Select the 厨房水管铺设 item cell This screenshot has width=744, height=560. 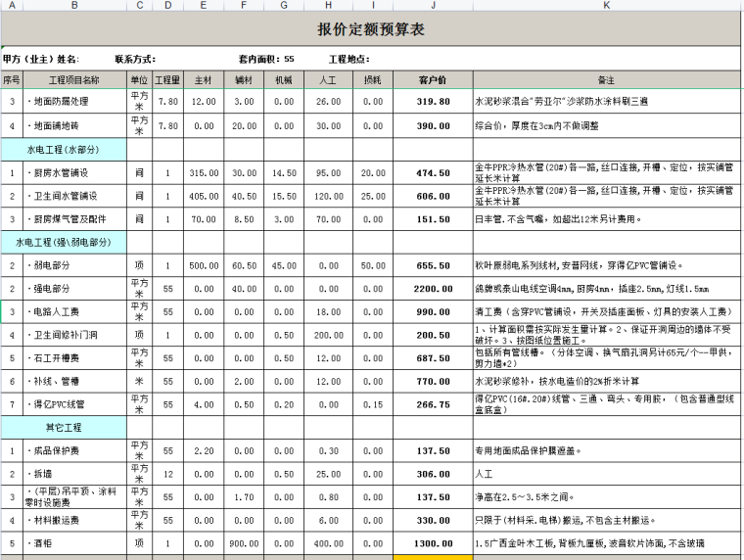[x=75, y=172]
